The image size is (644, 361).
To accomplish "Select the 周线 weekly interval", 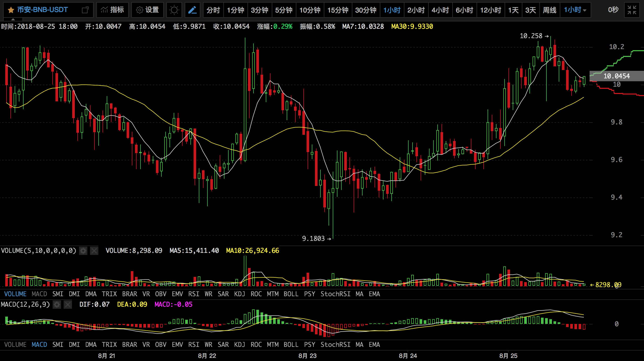I will [x=550, y=10].
